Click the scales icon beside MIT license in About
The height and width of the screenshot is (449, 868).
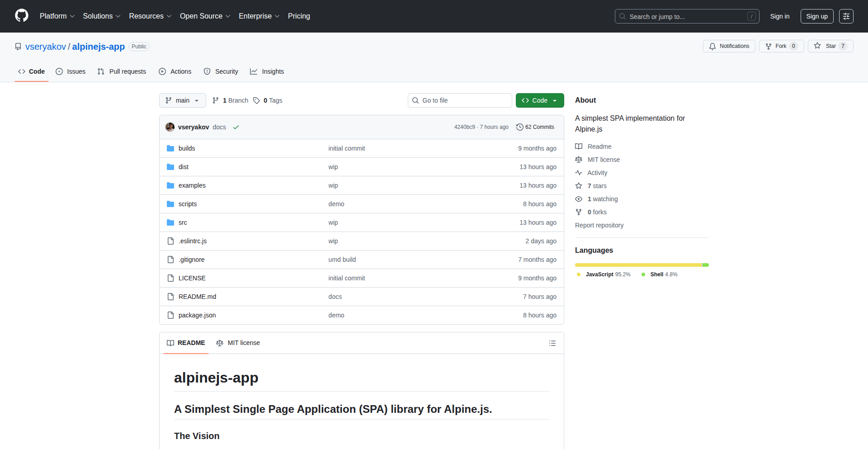(x=579, y=160)
